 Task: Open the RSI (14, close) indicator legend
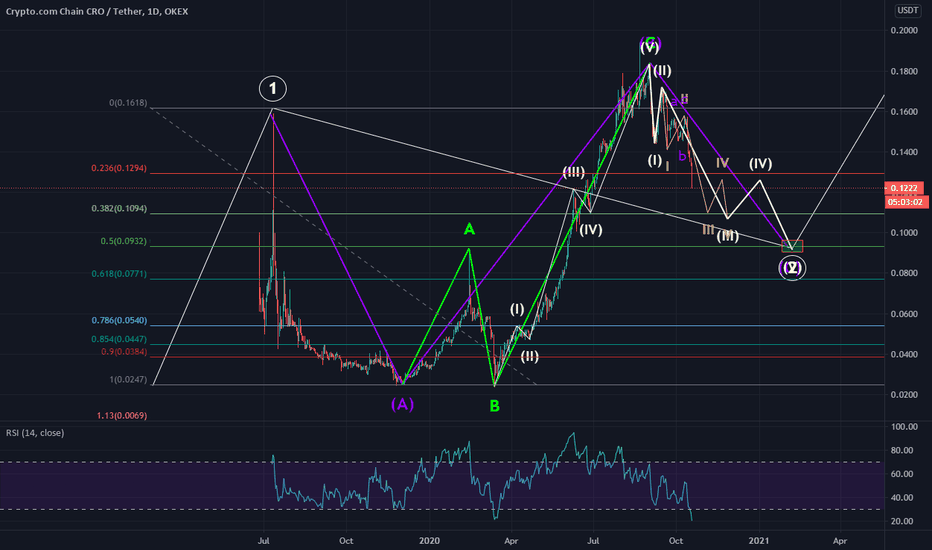click(x=35, y=433)
